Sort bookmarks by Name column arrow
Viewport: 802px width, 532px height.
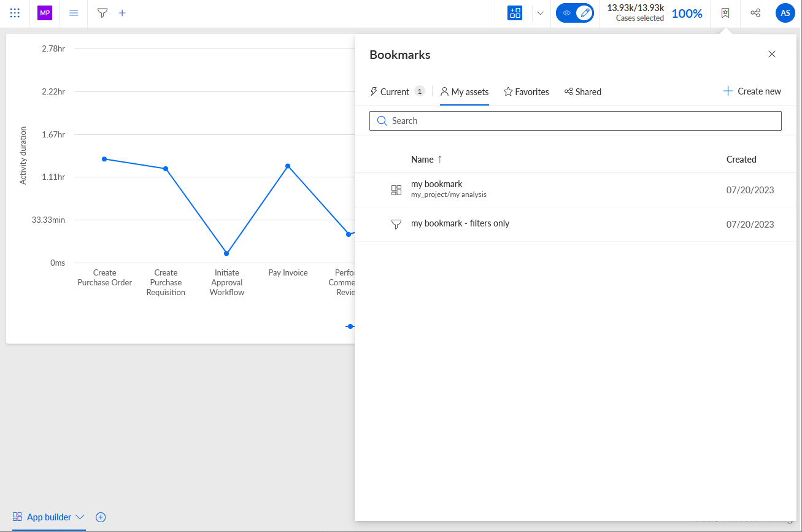[439, 160]
